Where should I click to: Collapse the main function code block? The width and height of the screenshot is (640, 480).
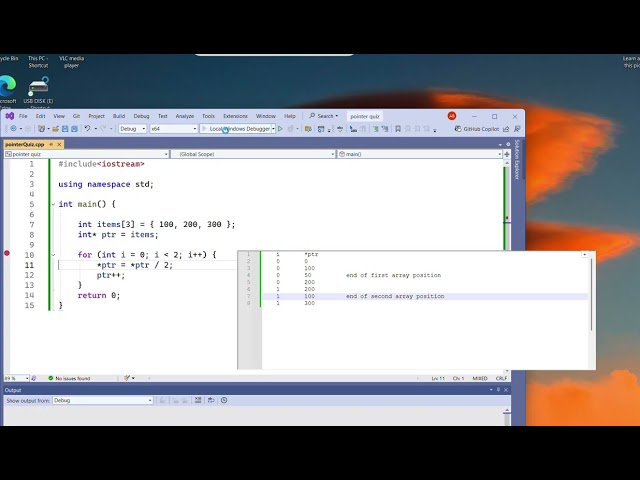pyautogui.click(x=54, y=204)
